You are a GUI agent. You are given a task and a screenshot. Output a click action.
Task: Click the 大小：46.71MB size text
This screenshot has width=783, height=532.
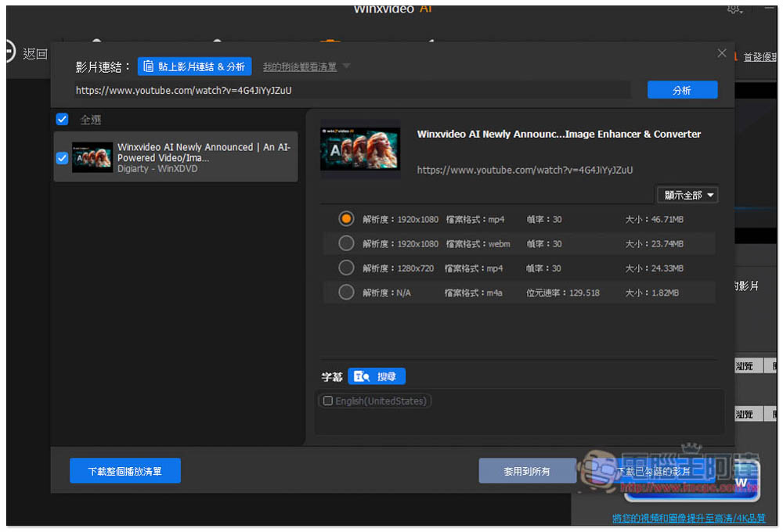(654, 219)
